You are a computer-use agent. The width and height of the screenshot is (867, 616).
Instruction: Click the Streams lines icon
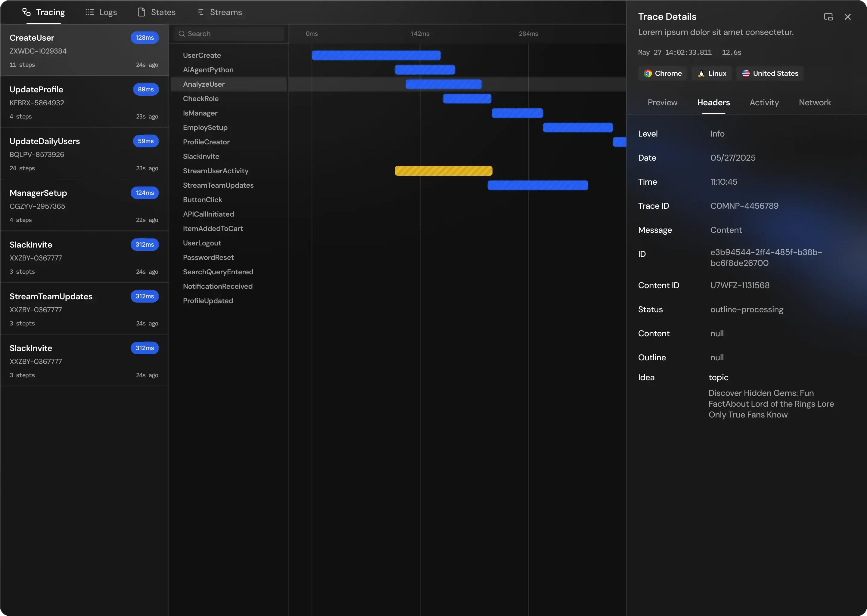(200, 12)
